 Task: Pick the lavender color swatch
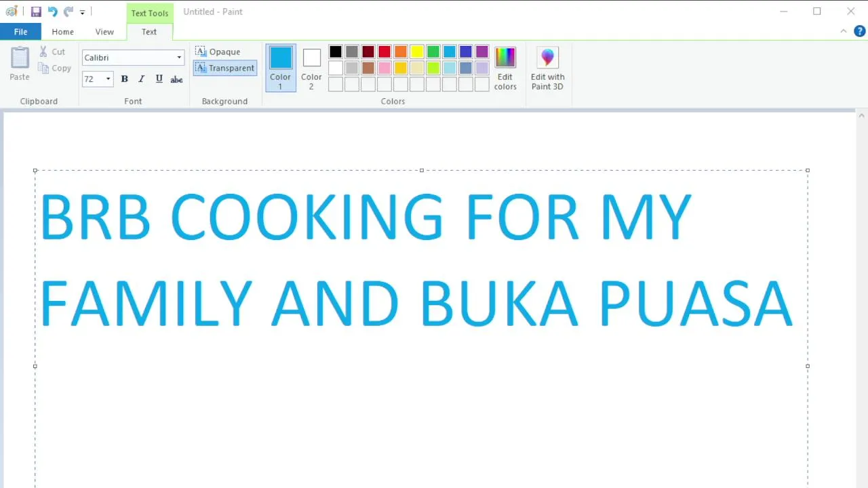point(482,68)
